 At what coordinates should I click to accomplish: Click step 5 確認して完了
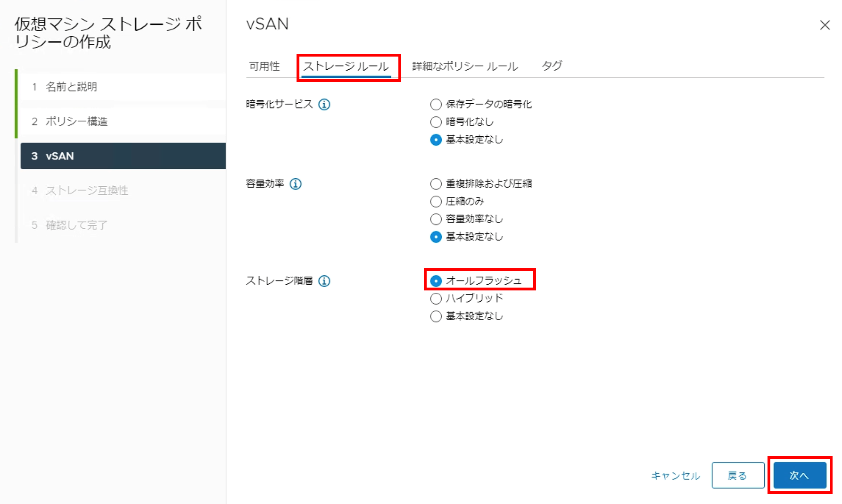click(123, 225)
